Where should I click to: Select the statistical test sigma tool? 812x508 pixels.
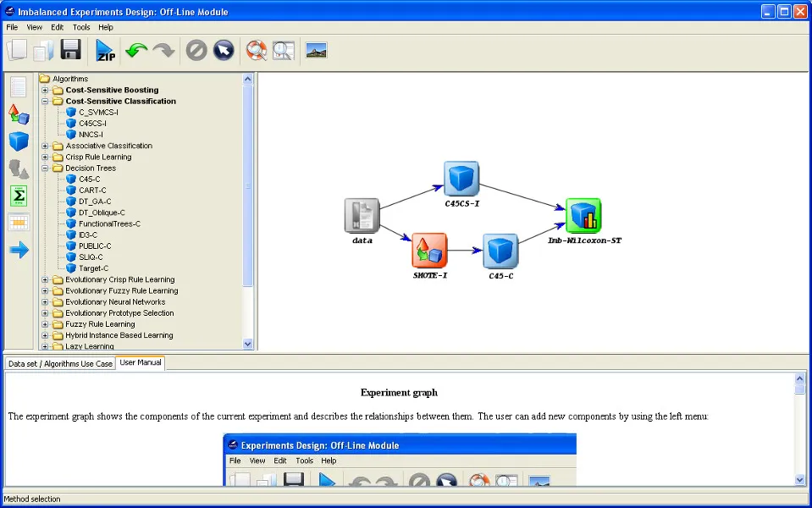[x=18, y=196]
